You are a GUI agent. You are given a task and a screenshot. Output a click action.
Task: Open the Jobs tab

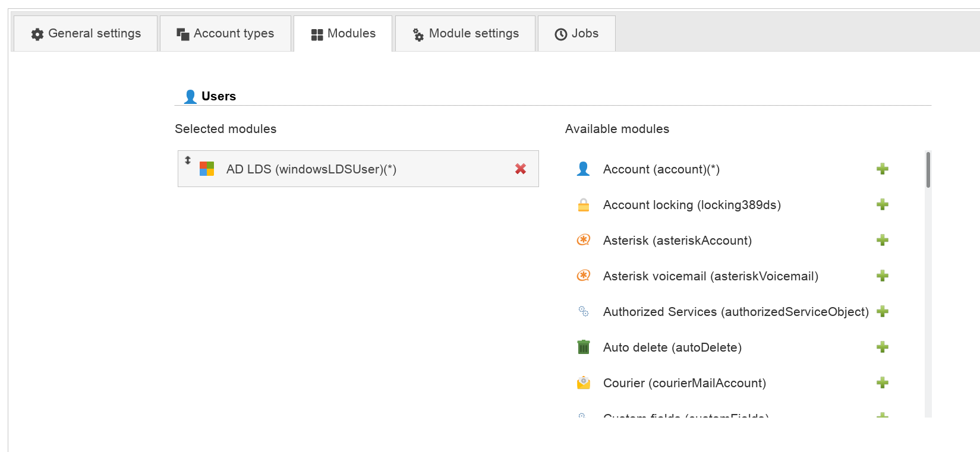pyautogui.click(x=576, y=34)
